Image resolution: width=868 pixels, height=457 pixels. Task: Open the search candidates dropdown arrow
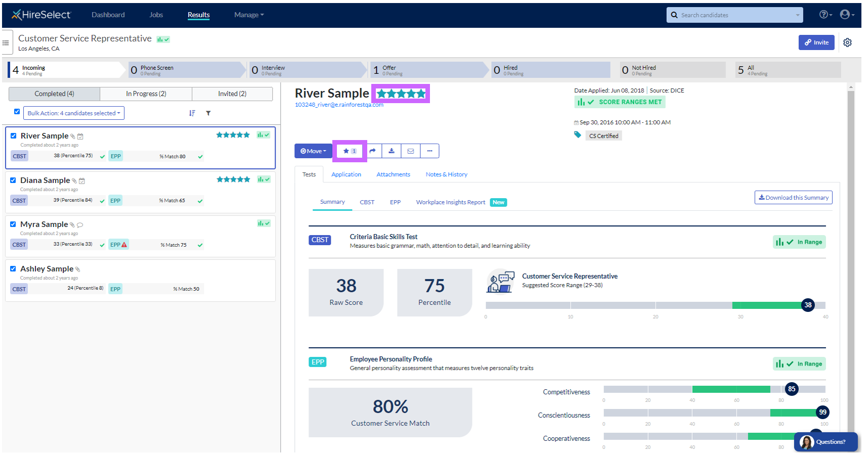[798, 15]
